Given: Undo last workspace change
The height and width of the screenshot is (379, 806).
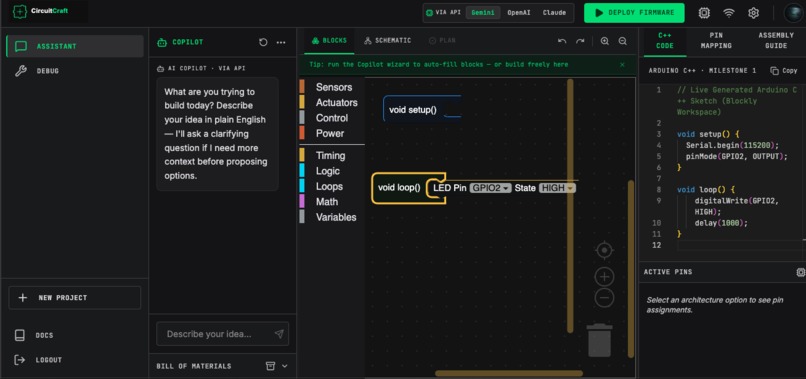Looking at the screenshot, I should coord(562,41).
